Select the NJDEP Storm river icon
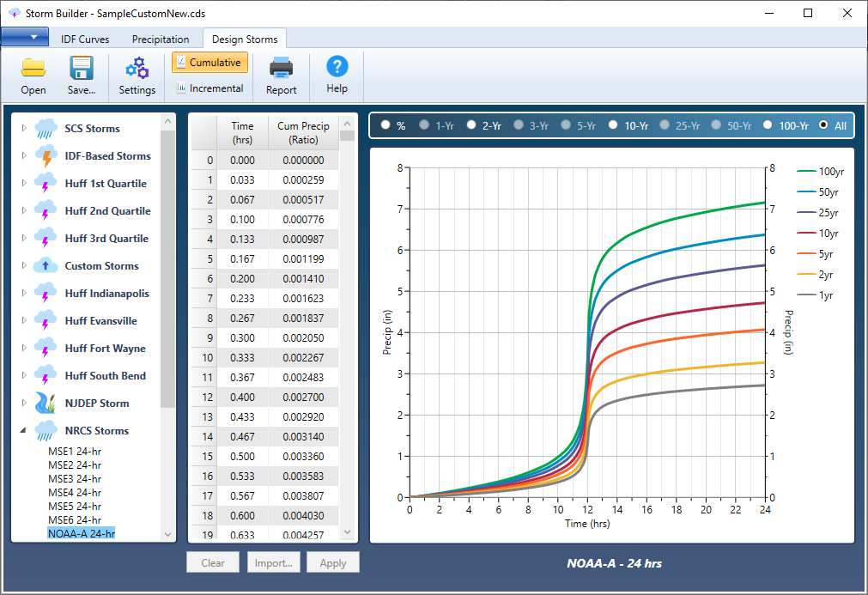 tap(46, 403)
